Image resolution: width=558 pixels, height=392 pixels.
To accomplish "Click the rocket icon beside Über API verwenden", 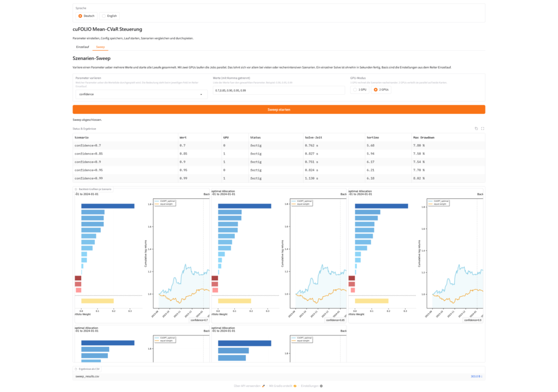I will (x=263, y=386).
